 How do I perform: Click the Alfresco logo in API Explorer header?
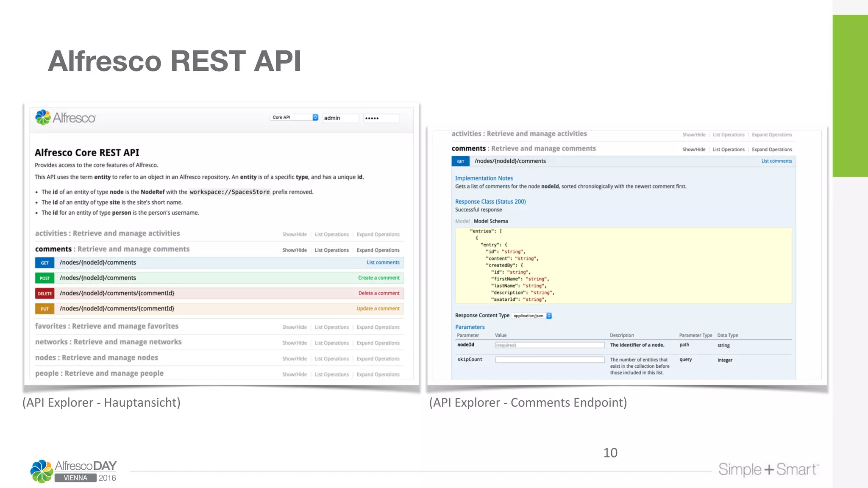pos(65,117)
